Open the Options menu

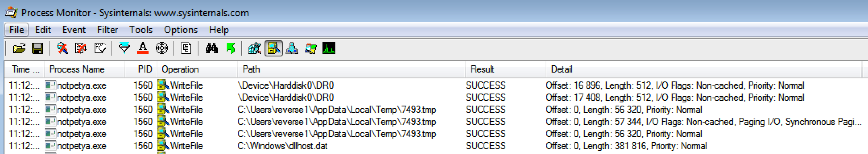181,30
